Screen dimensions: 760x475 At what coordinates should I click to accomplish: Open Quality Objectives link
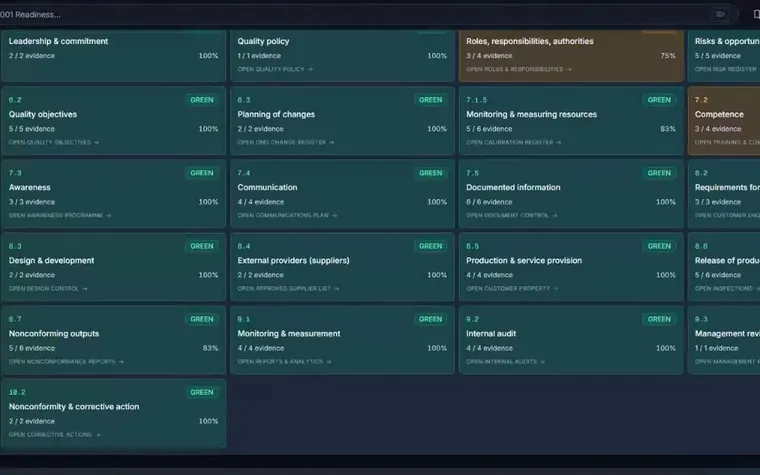click(54, 142)
